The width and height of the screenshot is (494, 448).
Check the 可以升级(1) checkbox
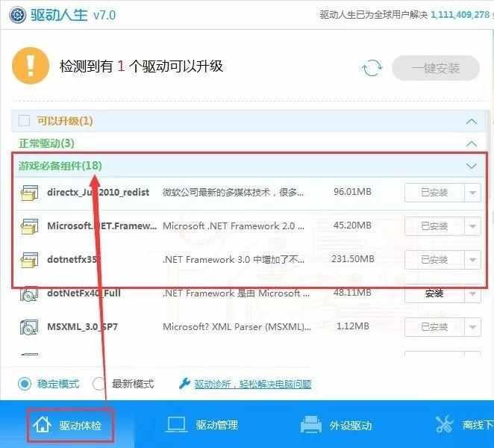click(x=24, y=121)
